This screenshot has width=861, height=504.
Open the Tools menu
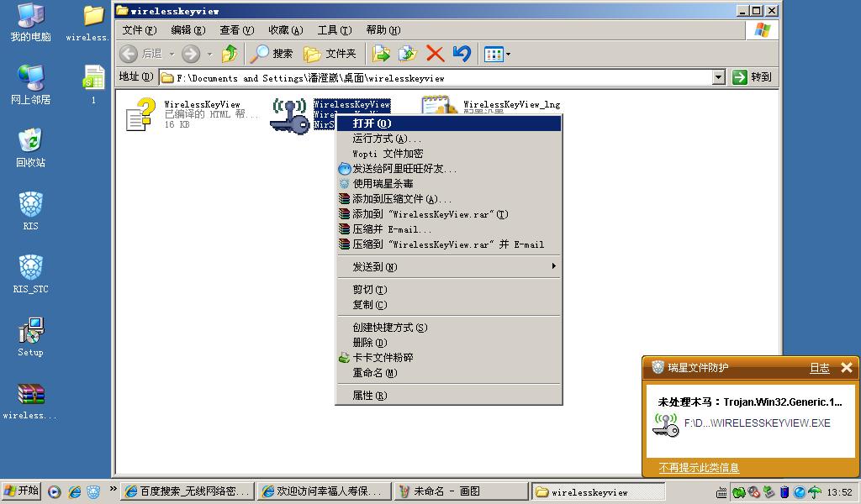pyautogui.click(x=335, y=30)
